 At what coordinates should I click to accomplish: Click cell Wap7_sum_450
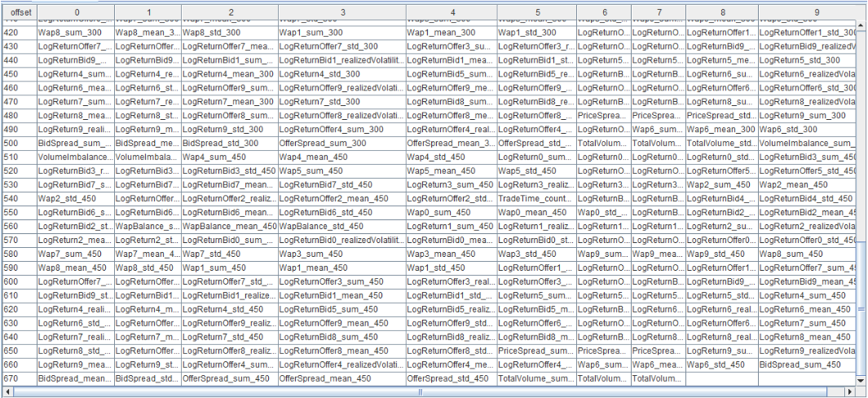(x=75, y=254)
